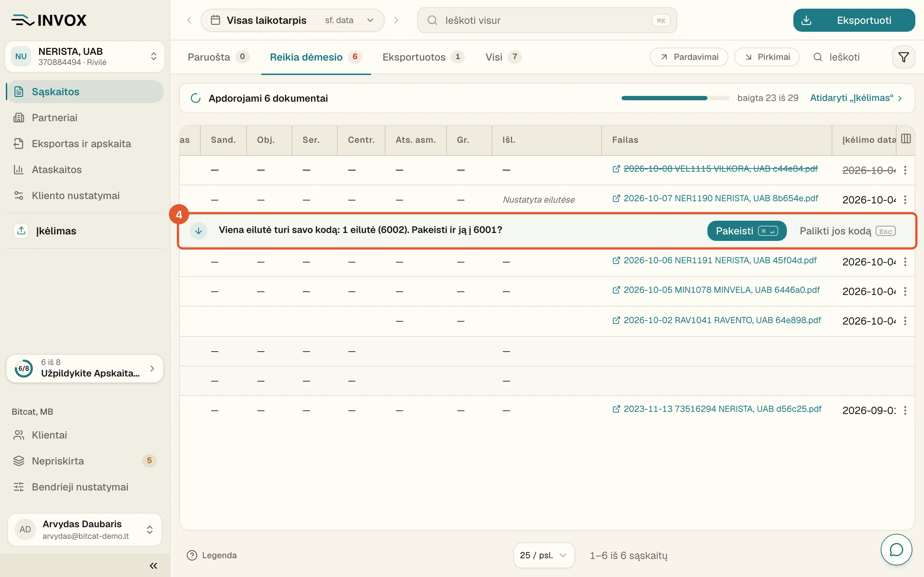Click the Pakeisti button
The height and width of the screenshot is (577, 924).
(746, 231)
